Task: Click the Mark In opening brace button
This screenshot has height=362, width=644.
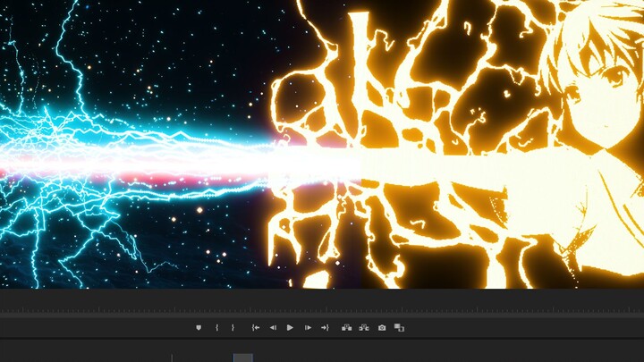Action: (216, 327)
